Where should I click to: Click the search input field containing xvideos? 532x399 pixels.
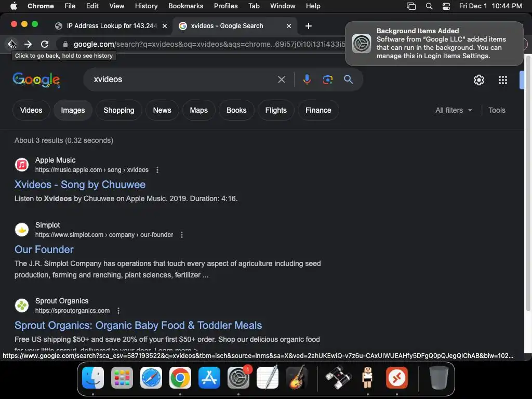pyautogui.click(x=183, y=79)
